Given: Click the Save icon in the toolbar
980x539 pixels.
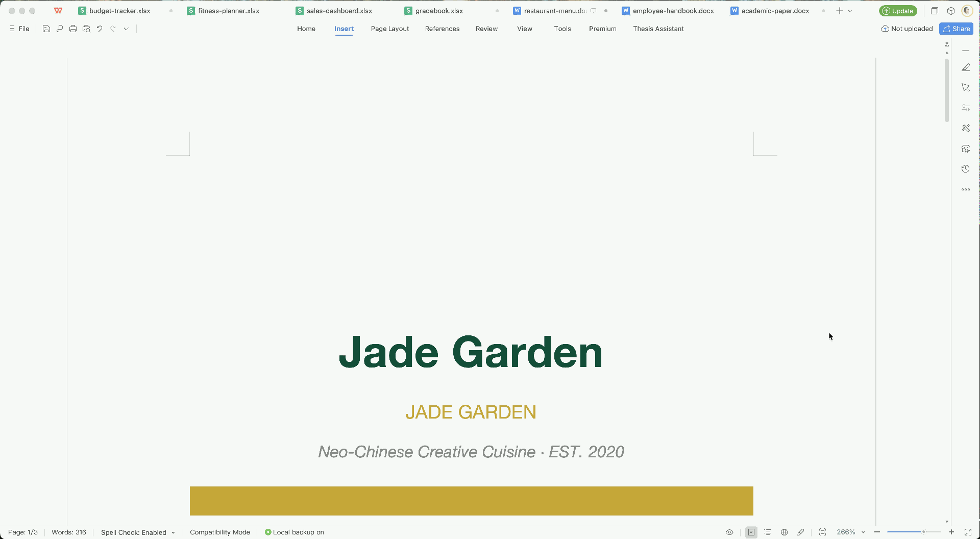Looking at the screenshot, I should (46, 29).
